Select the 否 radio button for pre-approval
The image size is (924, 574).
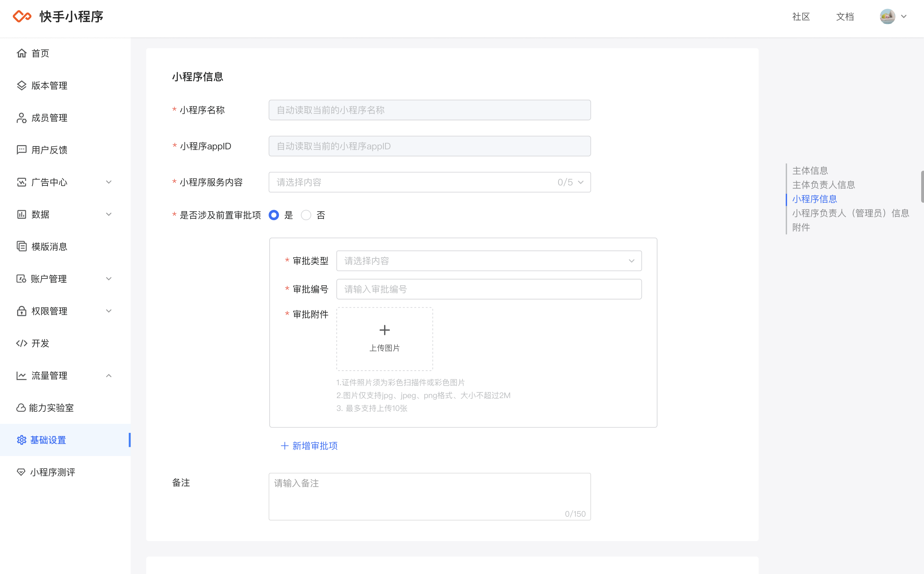coord(306,215)
